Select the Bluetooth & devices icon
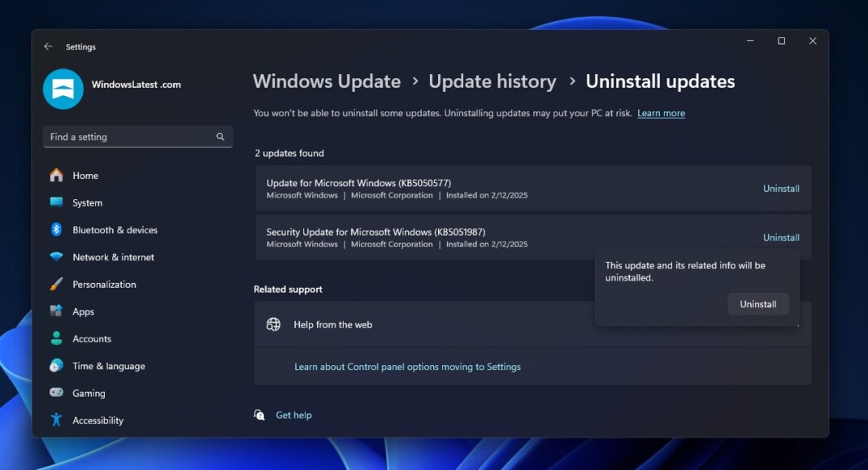This screenshot has height=470, width=868. [56, 230]
